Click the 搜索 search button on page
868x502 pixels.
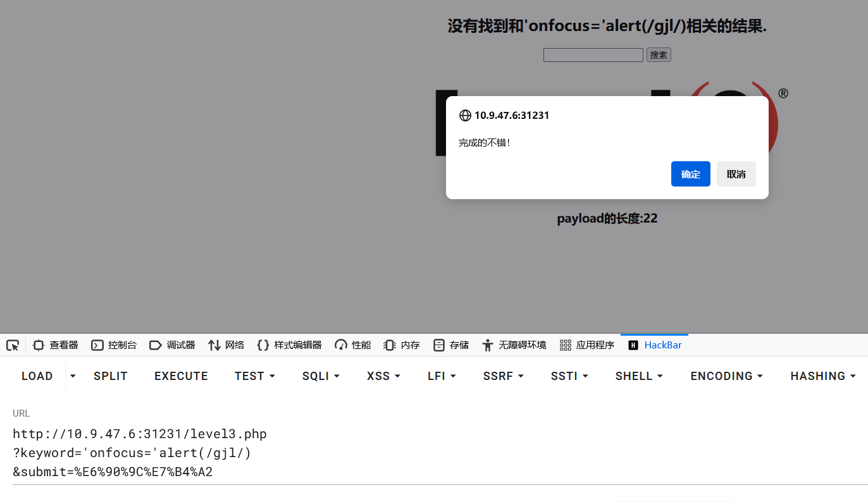coord(659,55)
